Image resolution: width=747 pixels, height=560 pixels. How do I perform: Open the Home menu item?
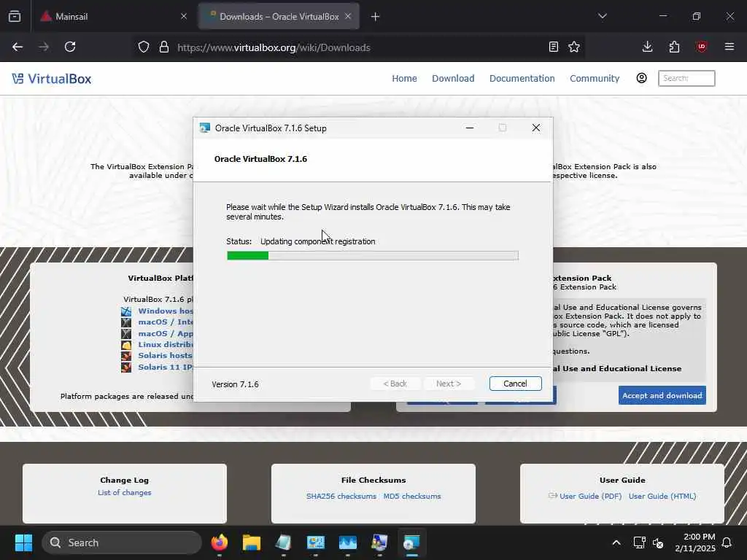[x=404, y=78]
